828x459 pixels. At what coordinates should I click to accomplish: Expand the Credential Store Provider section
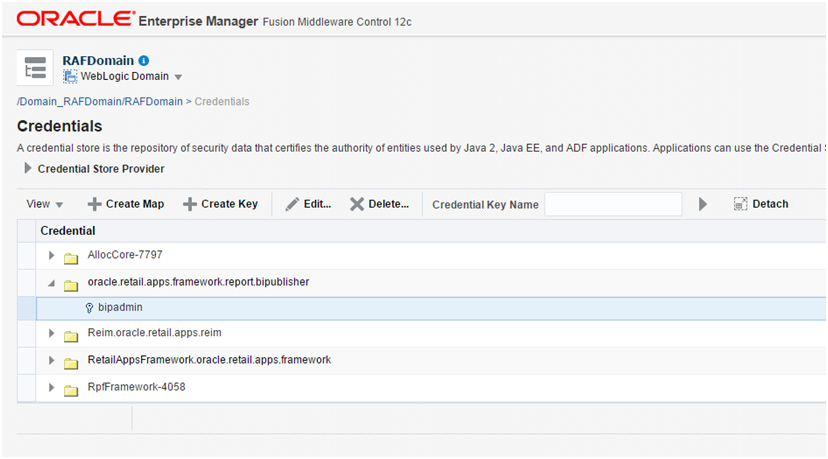coord(28,169)
